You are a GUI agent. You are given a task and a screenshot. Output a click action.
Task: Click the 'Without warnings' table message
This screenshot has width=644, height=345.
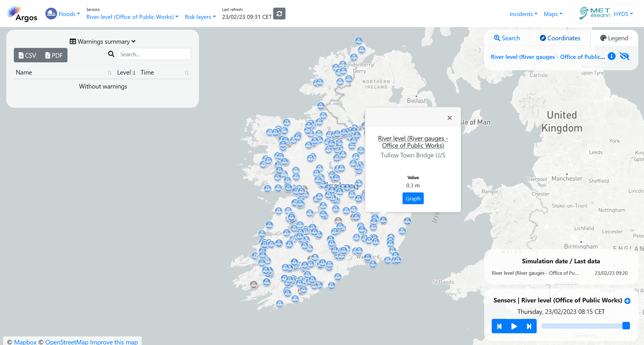coord(103,86)
